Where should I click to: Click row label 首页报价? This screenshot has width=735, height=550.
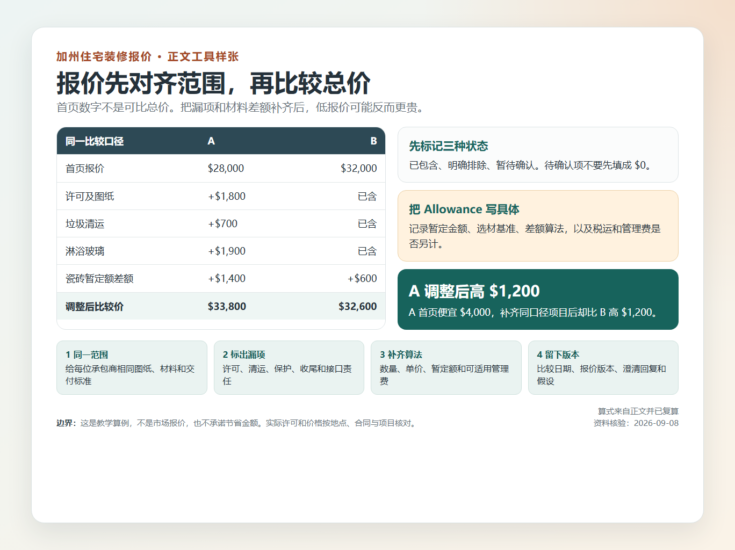[x=85, y=168]
